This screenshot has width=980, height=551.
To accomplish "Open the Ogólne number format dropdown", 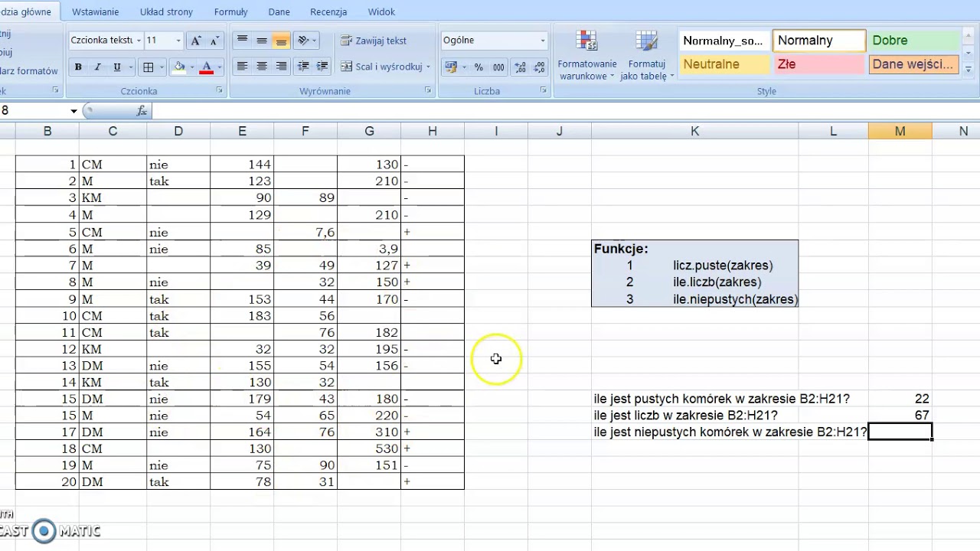I will (543, 41).
